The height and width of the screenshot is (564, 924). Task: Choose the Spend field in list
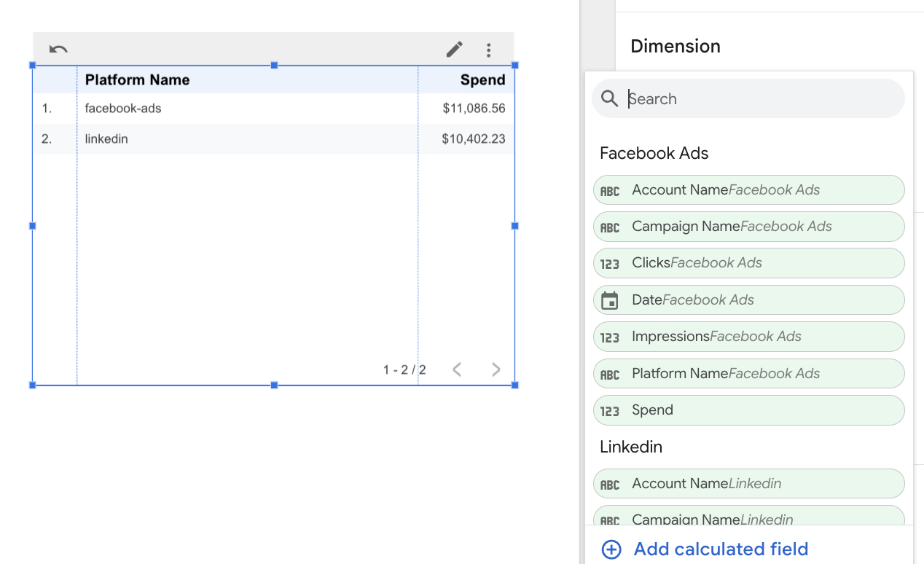pos(748,410)
